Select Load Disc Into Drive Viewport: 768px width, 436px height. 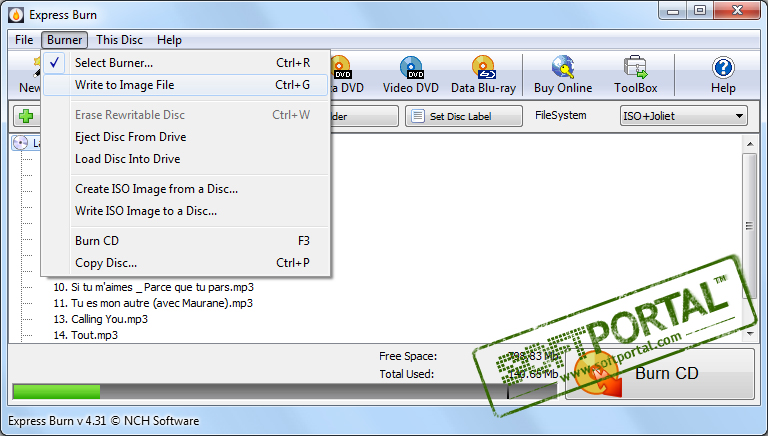[186, 159]
